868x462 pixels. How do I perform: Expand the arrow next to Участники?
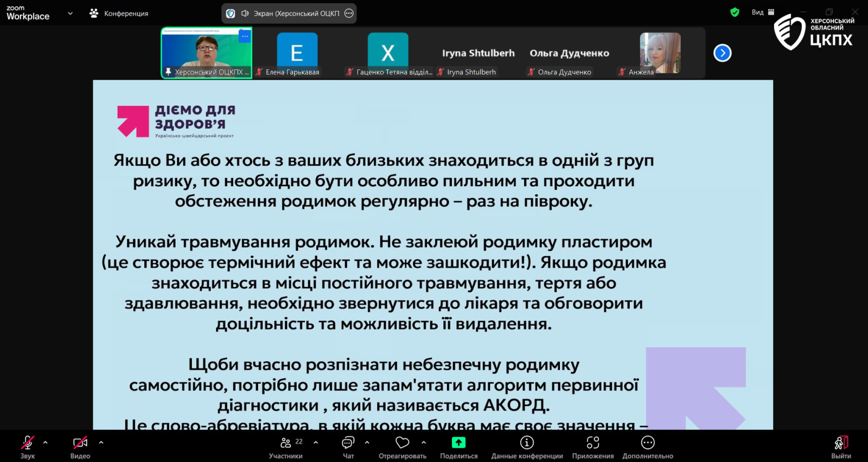(316, 442)
